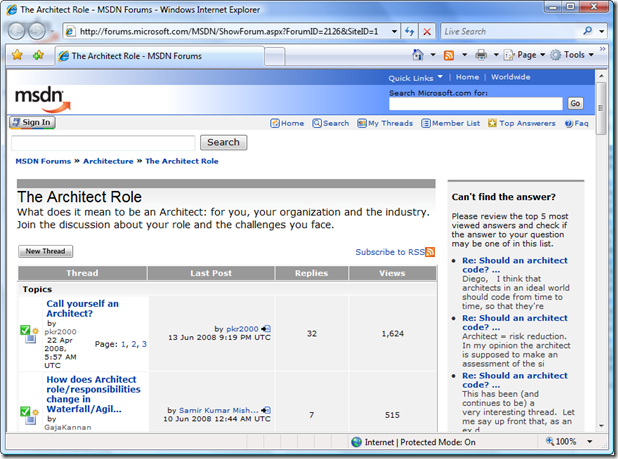Viewport: 618px width, 459px height.
Task: Click The Architect Role breadcrumb link
Action: 182,161
